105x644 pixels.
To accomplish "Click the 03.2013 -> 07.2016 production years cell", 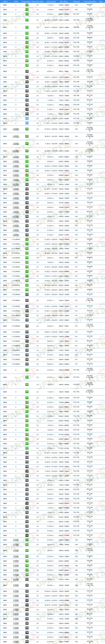I will (x=51, y=151).
